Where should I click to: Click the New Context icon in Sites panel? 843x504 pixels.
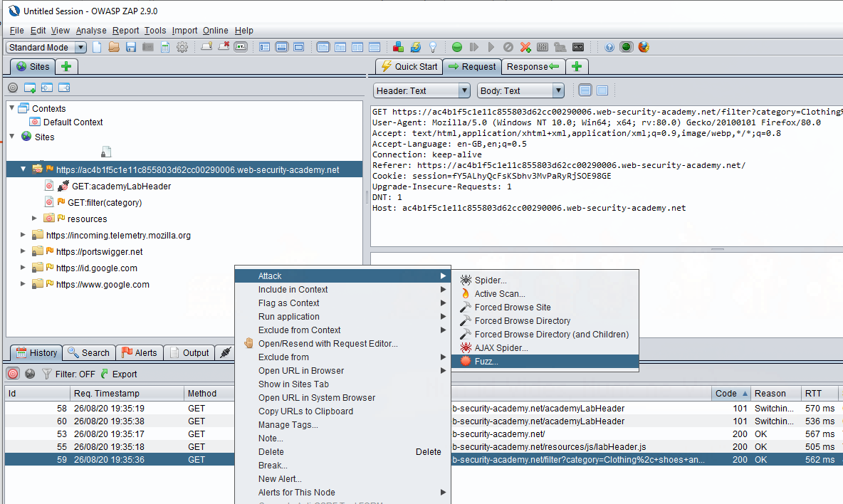pos(30,88)
